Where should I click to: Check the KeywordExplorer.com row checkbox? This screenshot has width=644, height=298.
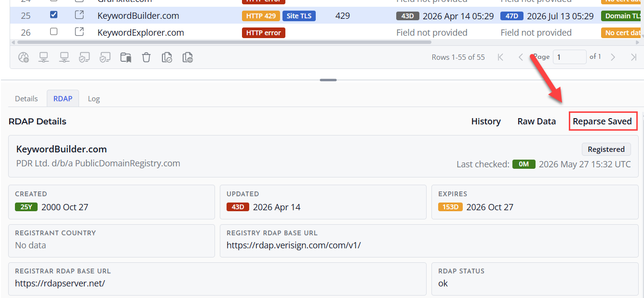pos(54,32)
